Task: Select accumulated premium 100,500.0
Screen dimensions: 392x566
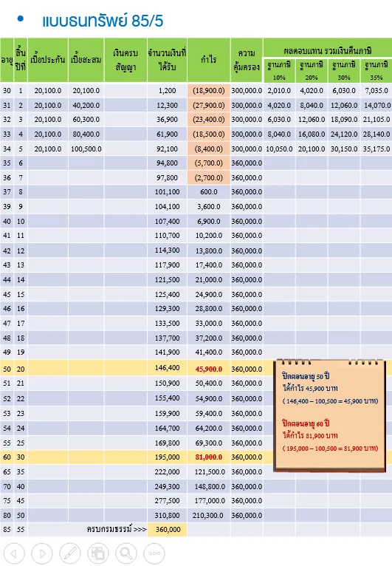Action: point(86,149)
